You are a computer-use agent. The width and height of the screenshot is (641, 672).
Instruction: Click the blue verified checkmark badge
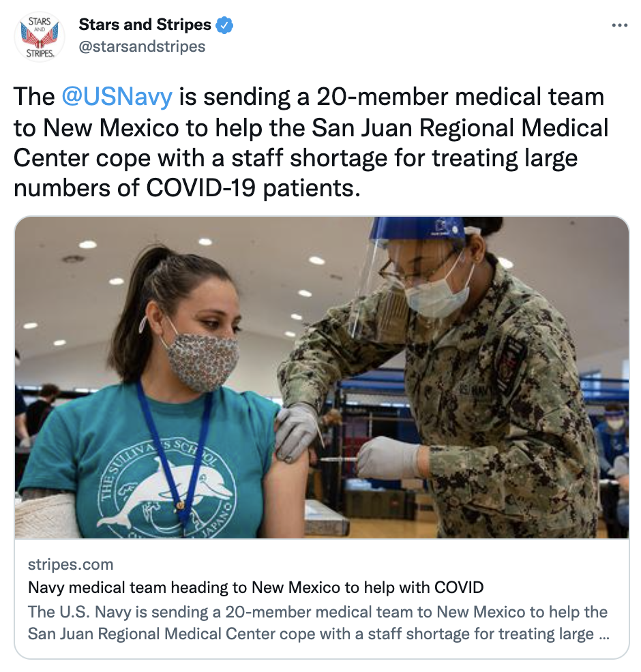coord(224,25)
